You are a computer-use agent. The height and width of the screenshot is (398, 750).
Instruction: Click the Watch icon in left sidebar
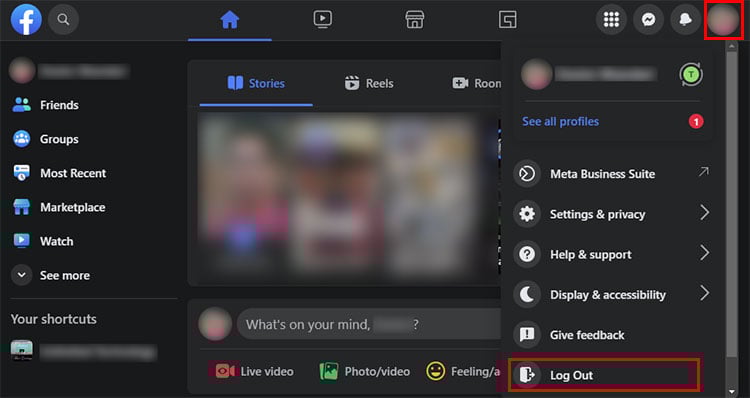click(22, 241)
